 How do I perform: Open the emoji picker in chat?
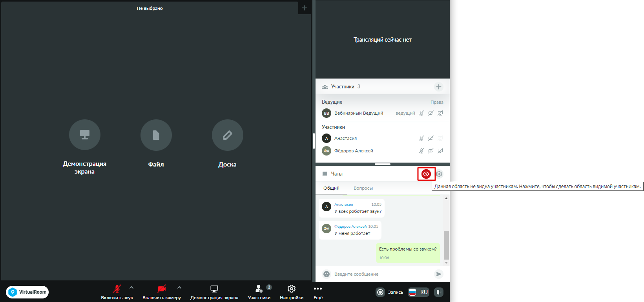[x=327, y=274]
